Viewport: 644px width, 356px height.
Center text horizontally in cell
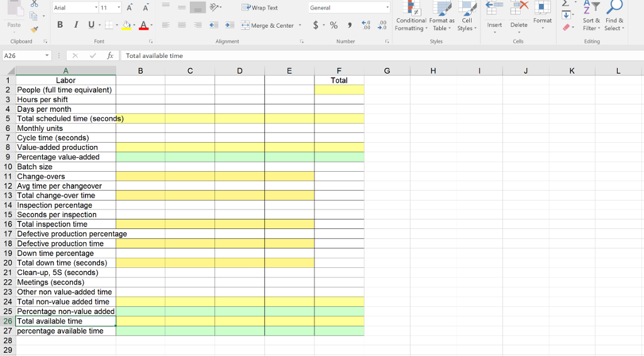tap(182, 25)
